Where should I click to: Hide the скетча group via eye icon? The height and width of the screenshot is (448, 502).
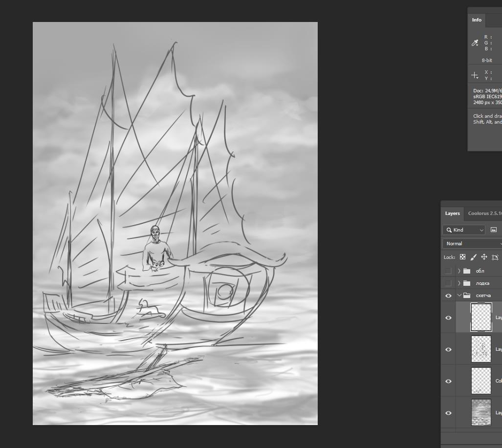tap(448, 296)
